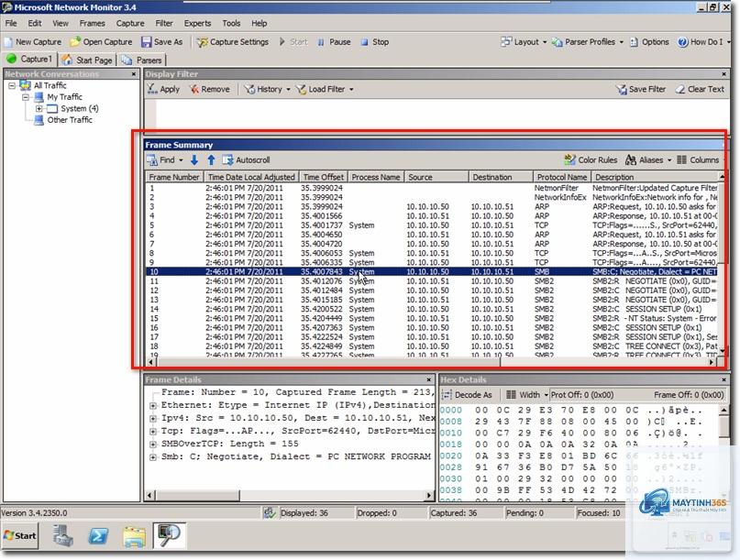
Task: Open the Frames menu
Action: point(92,23)
